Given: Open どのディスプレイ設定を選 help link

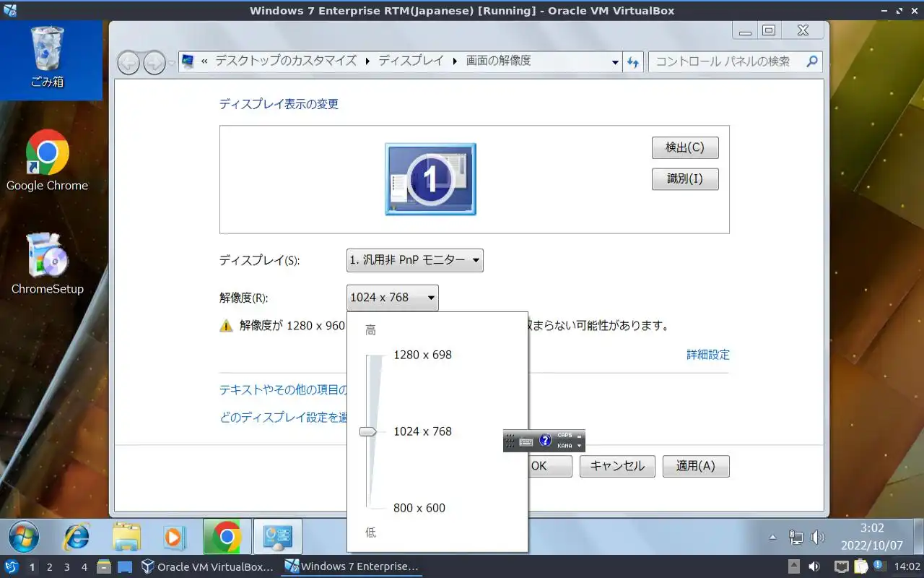Looking at the screenshot, I should click(283, 418).
